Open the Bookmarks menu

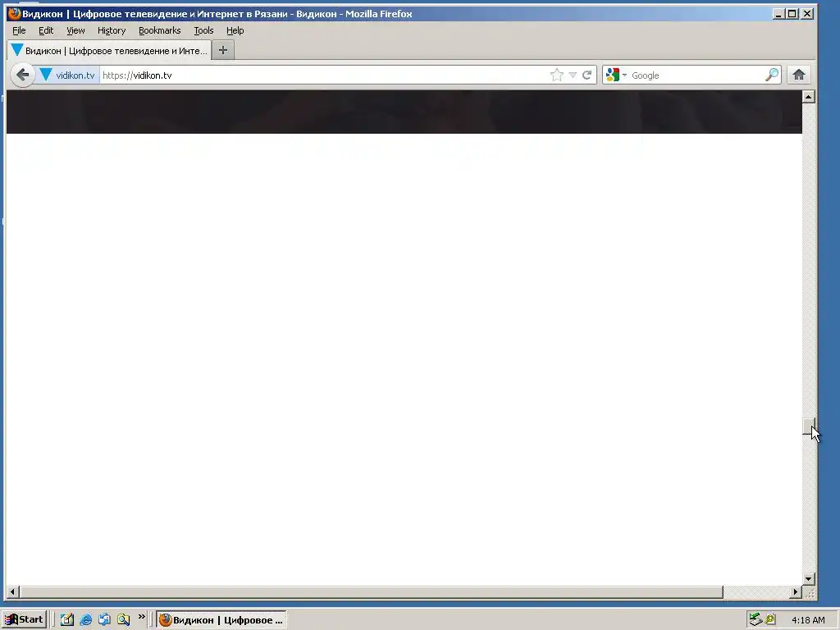[x=160, y=30]
